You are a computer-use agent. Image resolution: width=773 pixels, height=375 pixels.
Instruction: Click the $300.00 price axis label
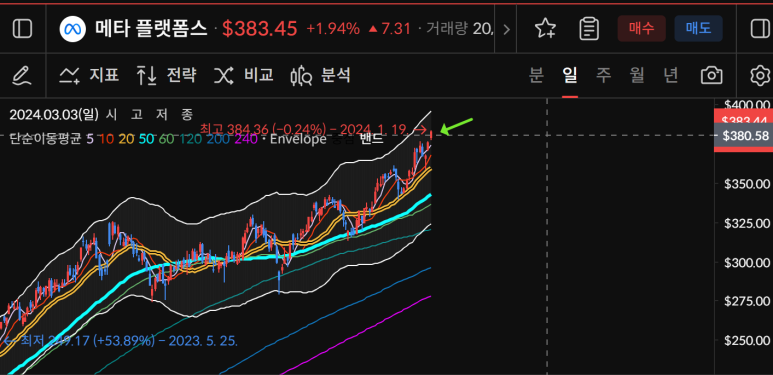(747, 262)
